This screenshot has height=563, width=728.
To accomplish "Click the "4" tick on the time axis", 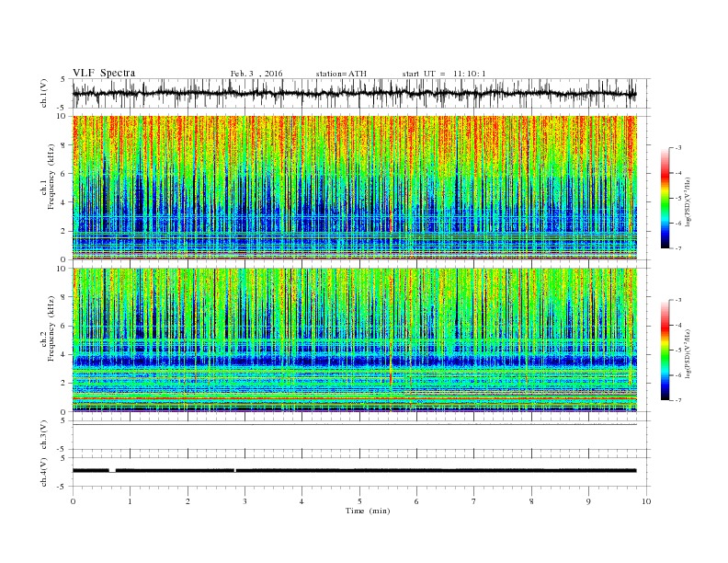I will (301, 501).
